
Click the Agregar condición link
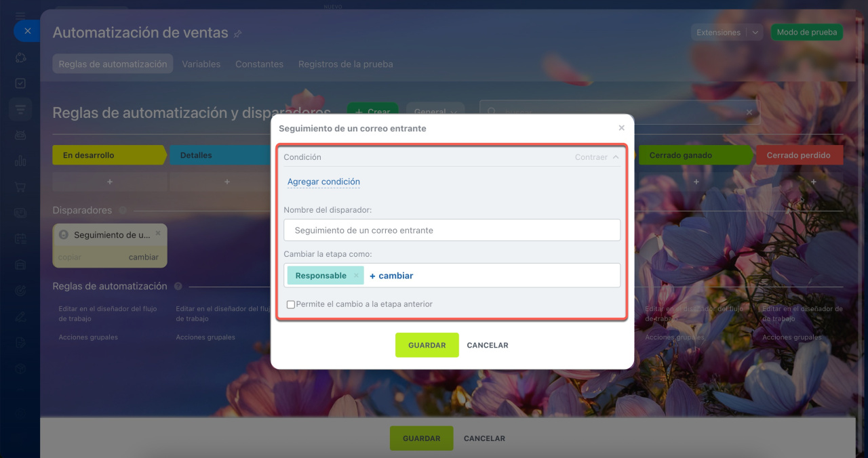[323, 182]
